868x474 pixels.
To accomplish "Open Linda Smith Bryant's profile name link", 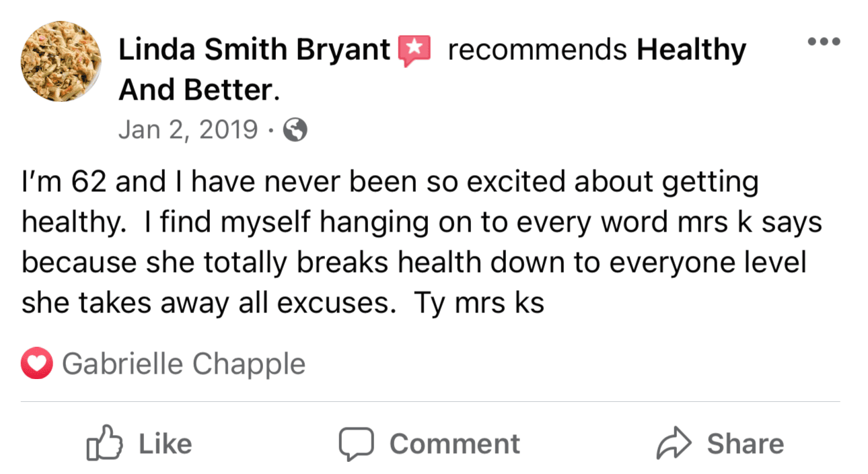I will (254, 50).
